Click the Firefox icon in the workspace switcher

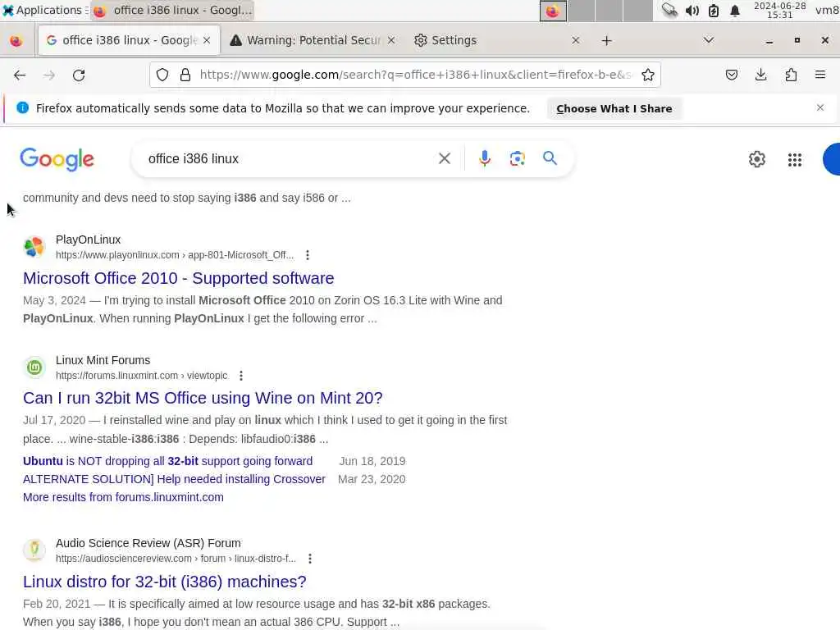553,11
